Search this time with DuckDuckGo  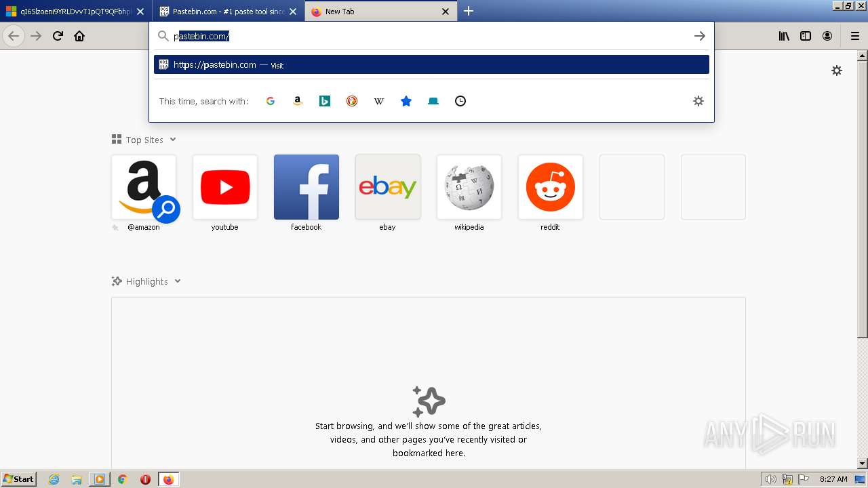coord(352,101)
